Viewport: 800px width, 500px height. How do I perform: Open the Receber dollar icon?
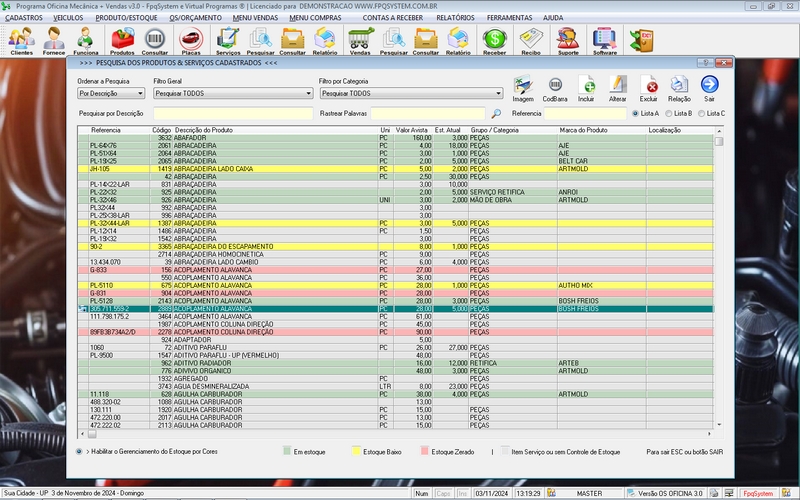tap(494, 40)
